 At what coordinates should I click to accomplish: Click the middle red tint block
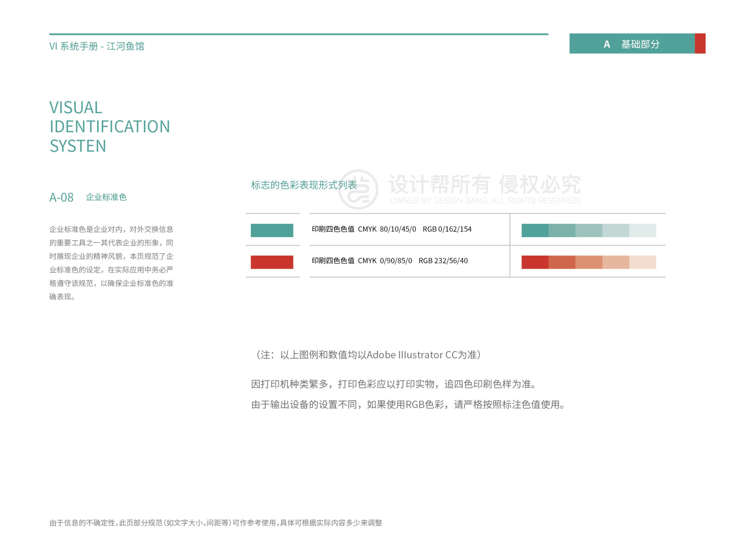(x=589, y=262)
